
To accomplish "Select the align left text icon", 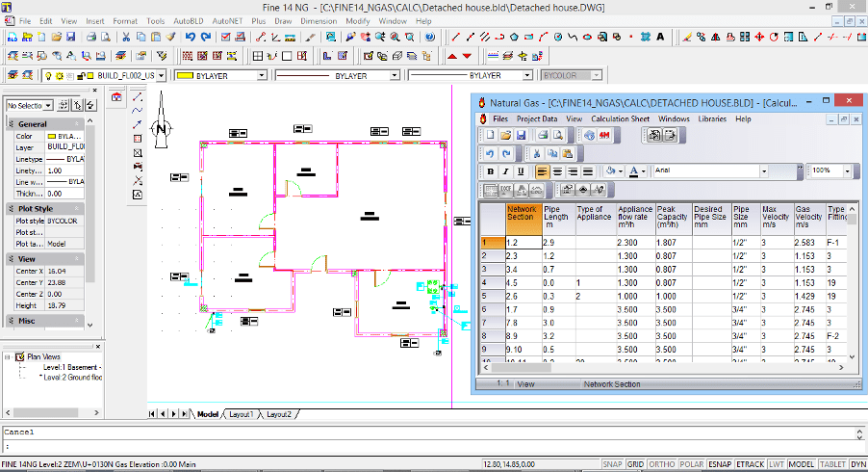I will (x=543, y=171).
